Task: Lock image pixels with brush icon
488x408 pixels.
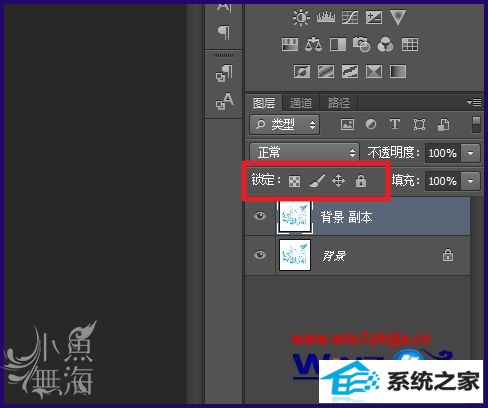Action: [316, 181]
